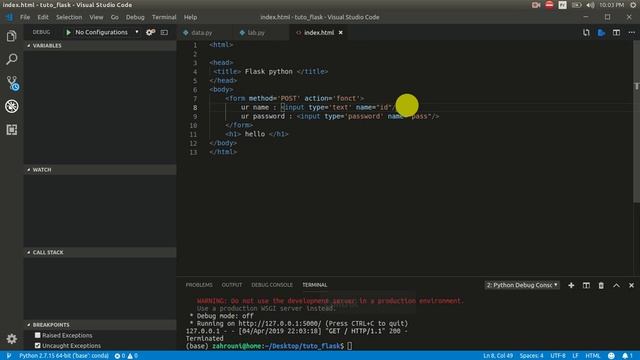Click the Python 2.7.15 interpreter selector
This screenshot has height=360, width=640.
(64, 356)
